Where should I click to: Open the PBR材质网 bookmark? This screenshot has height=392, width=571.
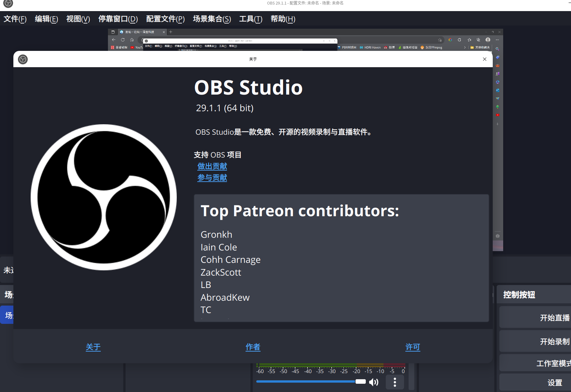pos(347,48)
